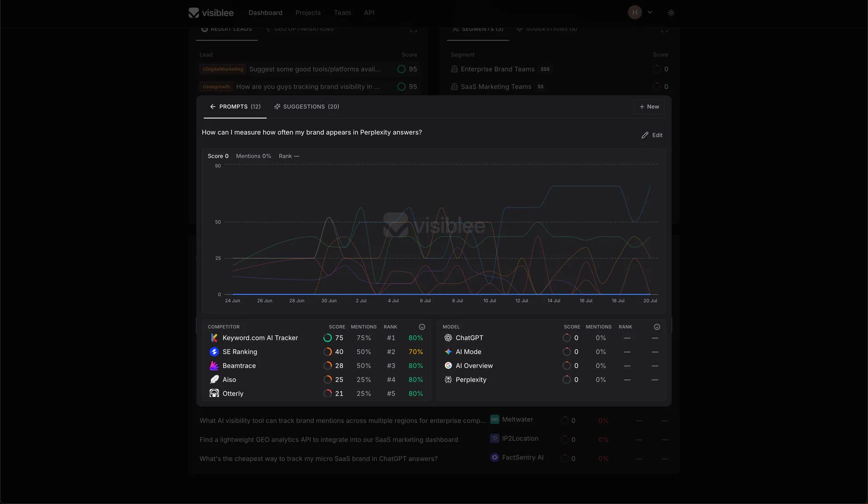Click the 70% sentiment for SE Ranking
868x504 pixels.
point(415,352)
